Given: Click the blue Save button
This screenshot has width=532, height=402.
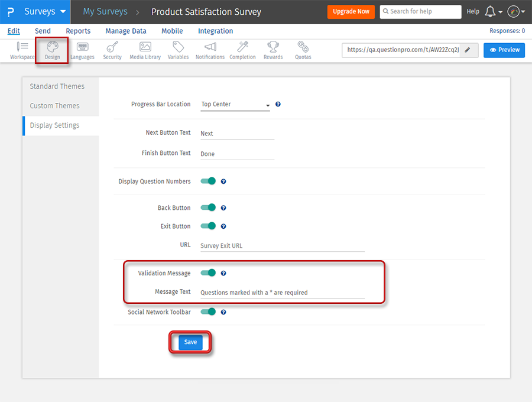Looking at the screenshot, I should click(190, 342).
